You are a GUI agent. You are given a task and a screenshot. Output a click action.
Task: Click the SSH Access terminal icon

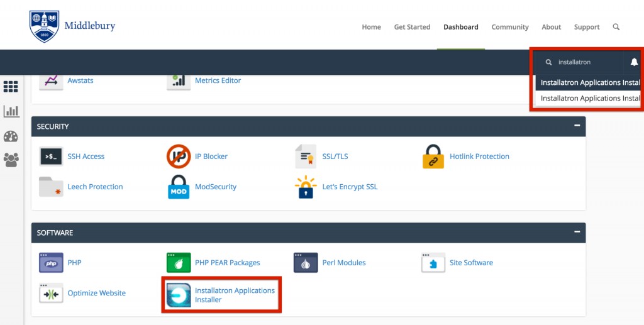51,157
